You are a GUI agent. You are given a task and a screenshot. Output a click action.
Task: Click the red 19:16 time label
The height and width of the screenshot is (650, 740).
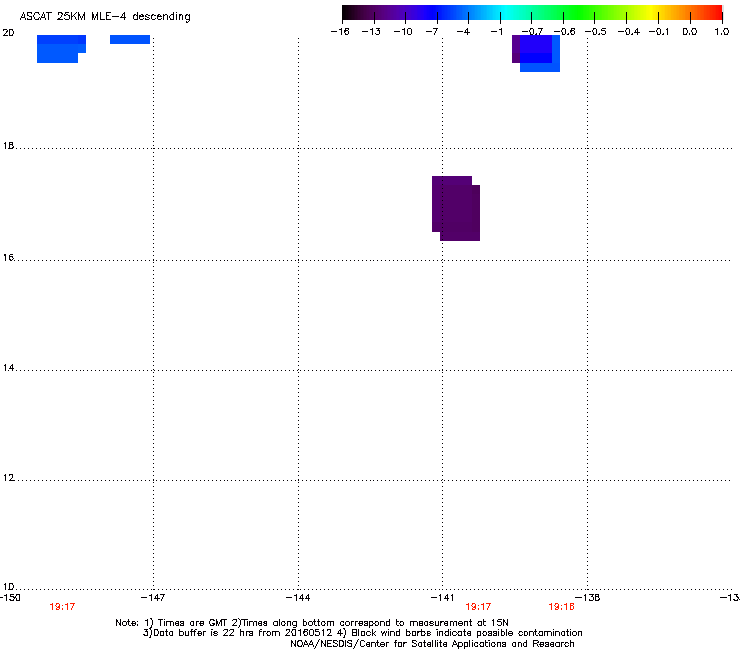[561, 607]
